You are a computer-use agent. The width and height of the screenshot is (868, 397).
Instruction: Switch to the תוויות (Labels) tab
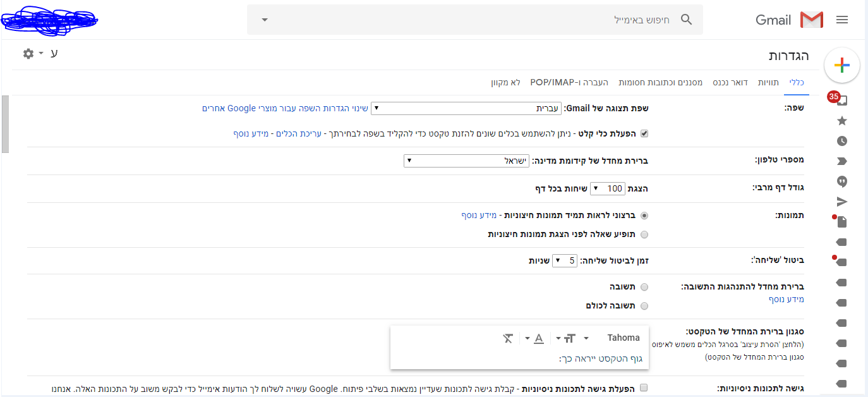[x=768, y=83]
